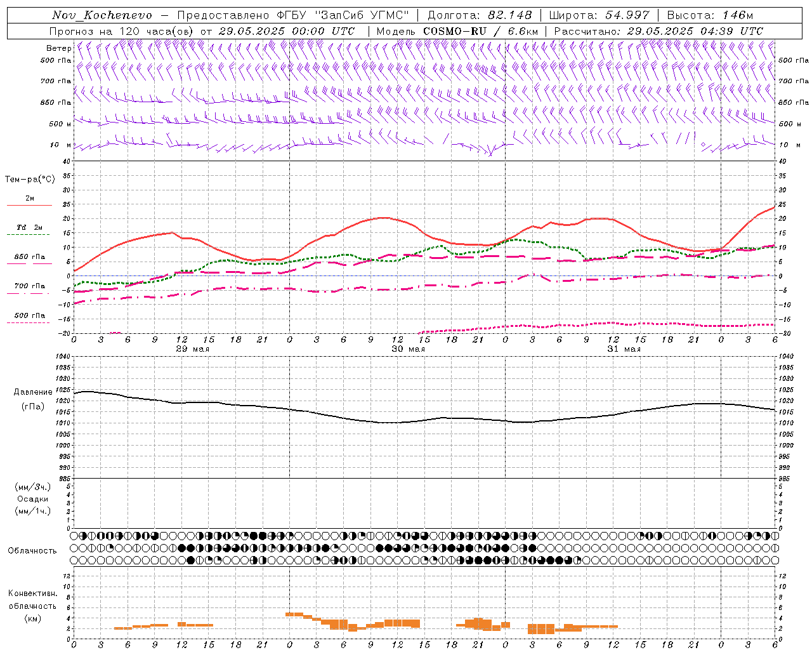This screenshot has width=812, height=650.
Task: Click the forecast text Прогноз на 120 часа(ов)
Action: point(122,31)
